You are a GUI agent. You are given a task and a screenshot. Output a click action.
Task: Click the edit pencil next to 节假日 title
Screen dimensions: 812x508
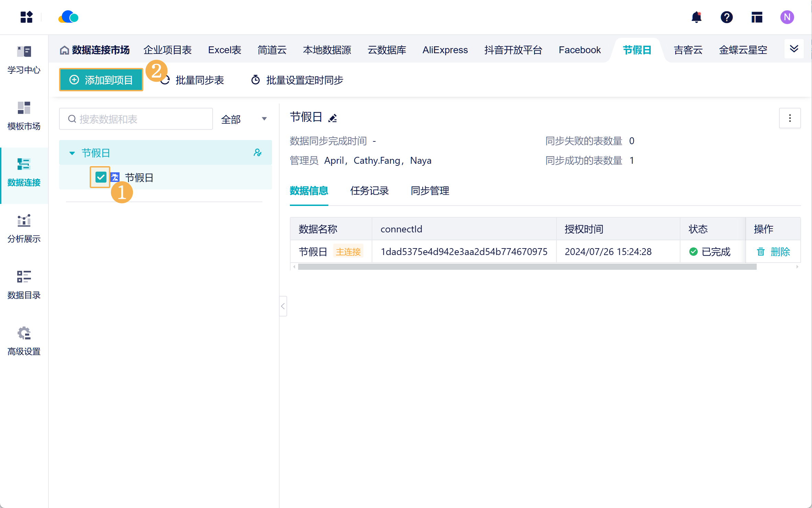332,118
